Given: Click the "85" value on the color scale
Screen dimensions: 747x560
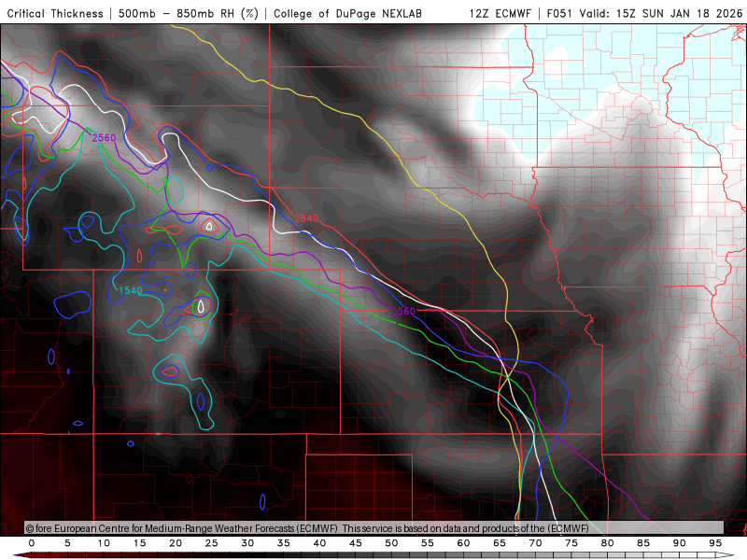Looking at the screenshot, I should [x=643, y=543].
